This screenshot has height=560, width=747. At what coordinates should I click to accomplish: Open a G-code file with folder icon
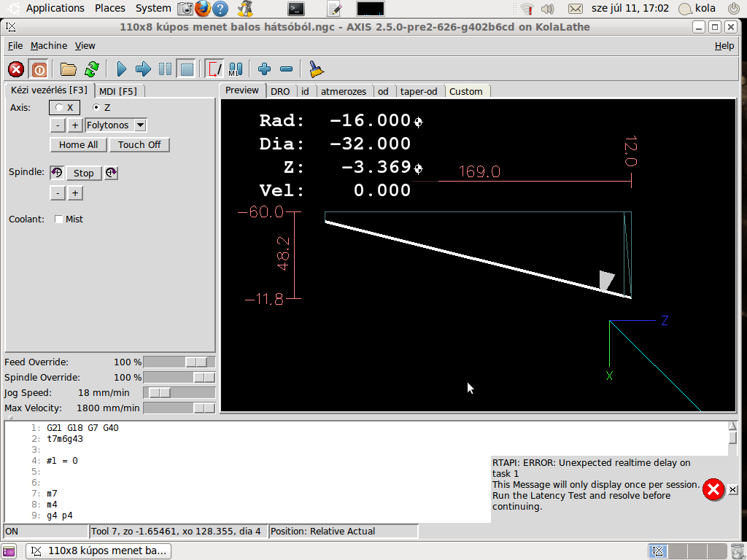pyautogui.click(x=69, y=69)
